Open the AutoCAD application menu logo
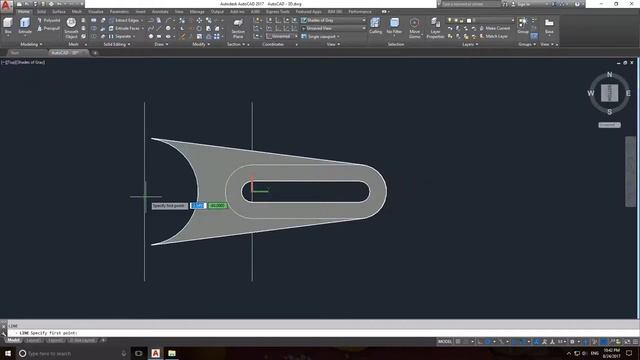This screenshot has height=360, width=640. click(6, 5)
